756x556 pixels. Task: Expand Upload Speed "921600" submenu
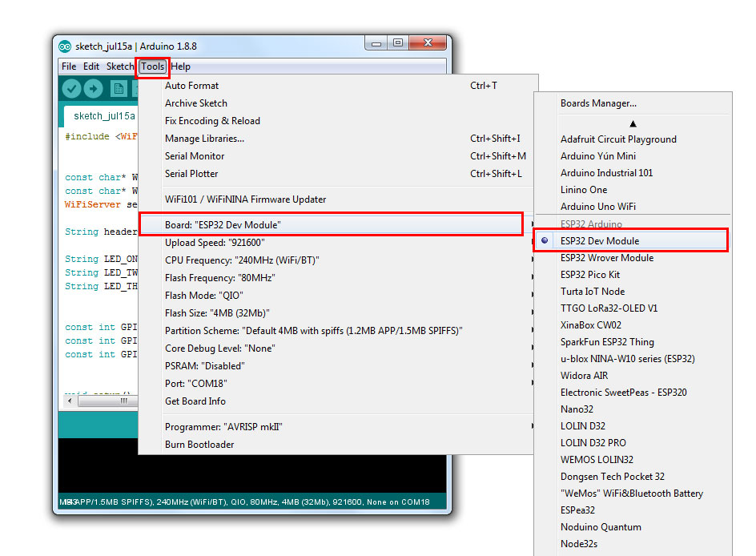tap(336, 243)
